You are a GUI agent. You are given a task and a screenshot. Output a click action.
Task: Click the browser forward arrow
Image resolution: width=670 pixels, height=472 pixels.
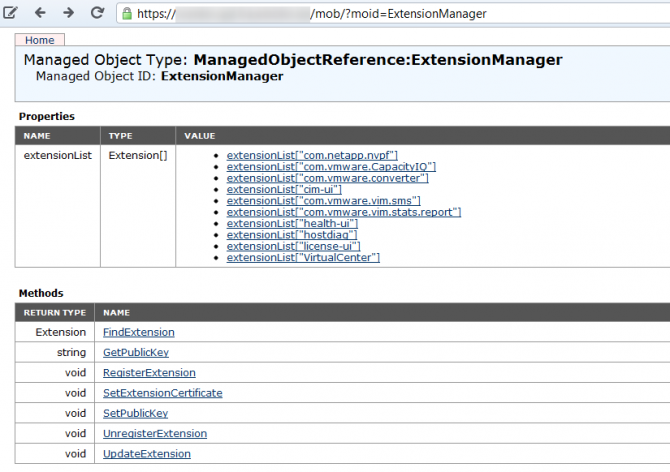coord(68,14)
